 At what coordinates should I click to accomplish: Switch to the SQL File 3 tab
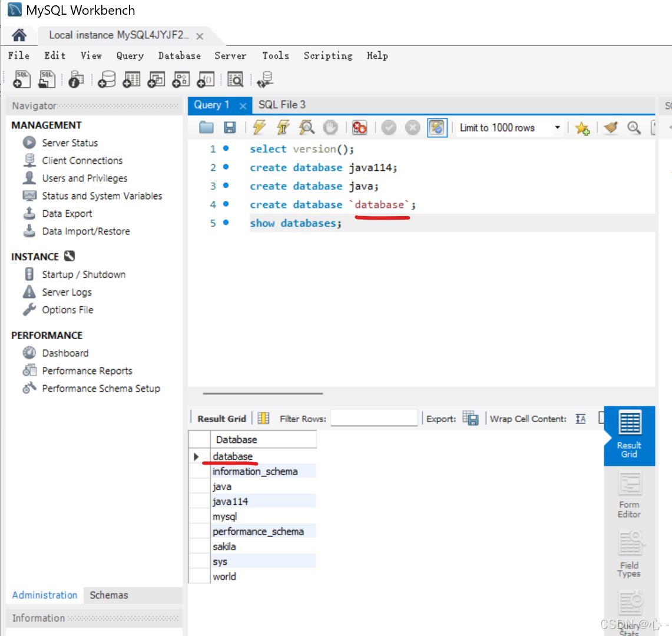point(282,105)
